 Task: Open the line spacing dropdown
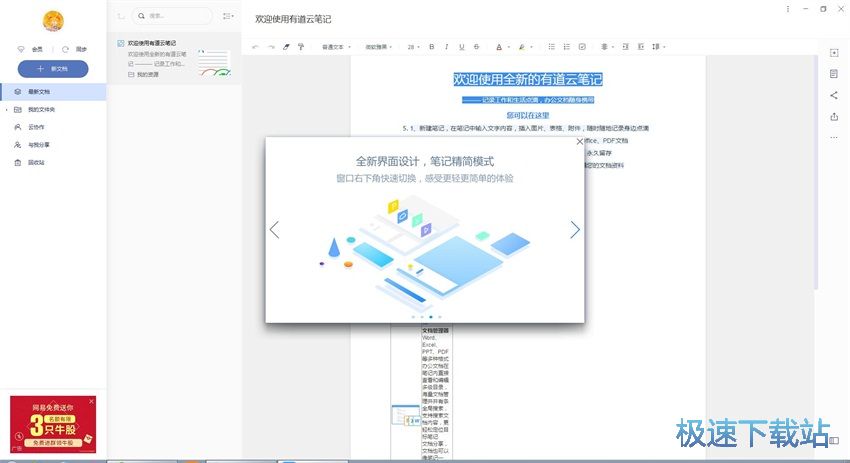click(x=658, y=47)
